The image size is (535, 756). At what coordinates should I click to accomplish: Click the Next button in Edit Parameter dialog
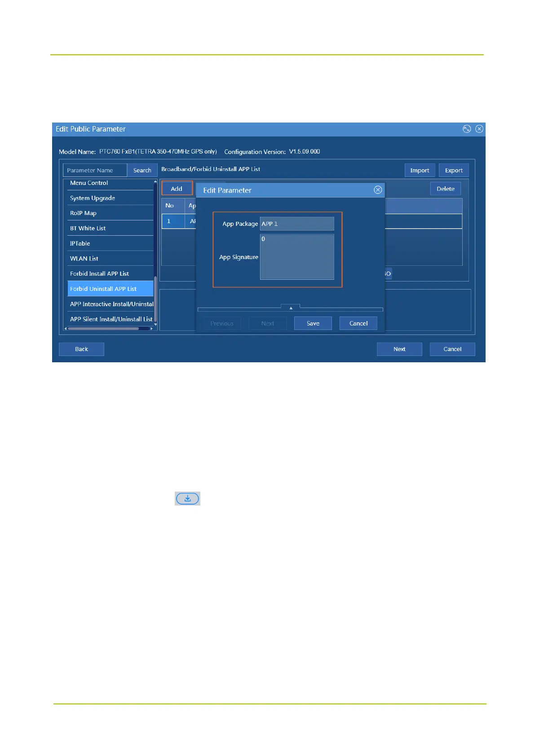point(268,323)
